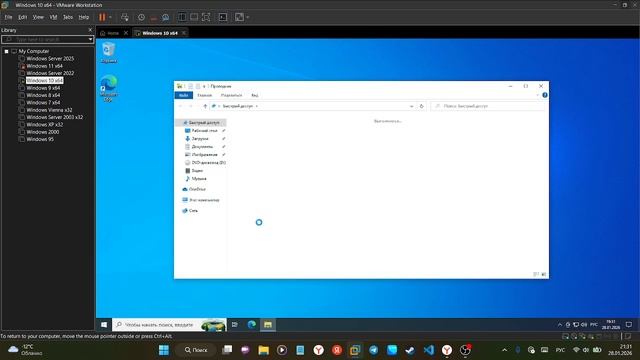Take a snapshot of this virtual machine

click(x=141, y=17)
